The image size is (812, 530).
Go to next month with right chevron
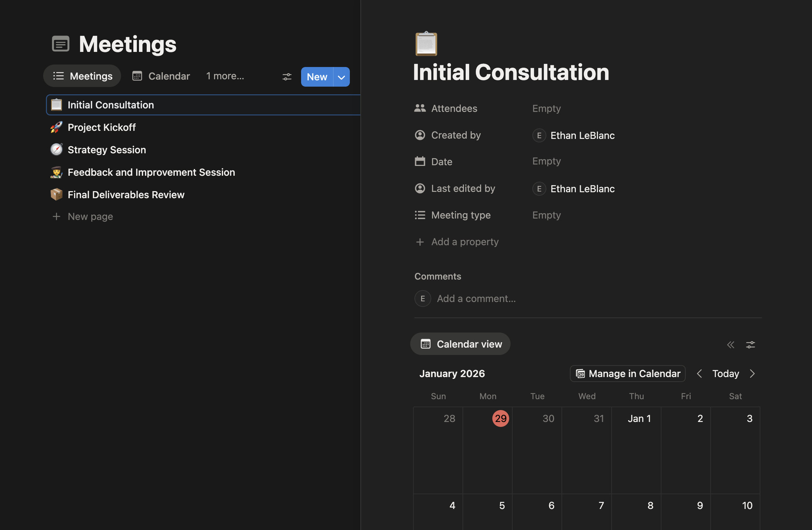(x=752, y=374)
